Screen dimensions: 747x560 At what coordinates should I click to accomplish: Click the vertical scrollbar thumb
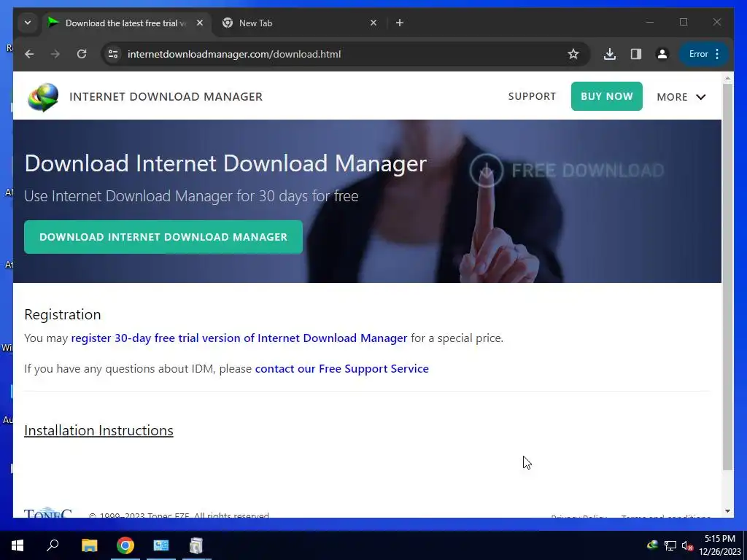[x=727, y=276]
